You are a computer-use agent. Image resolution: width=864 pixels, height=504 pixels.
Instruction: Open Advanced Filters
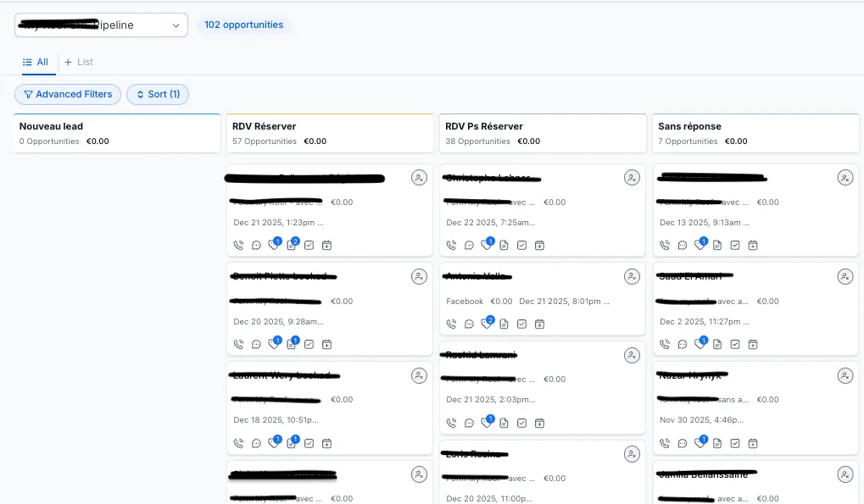coord(68,94)
